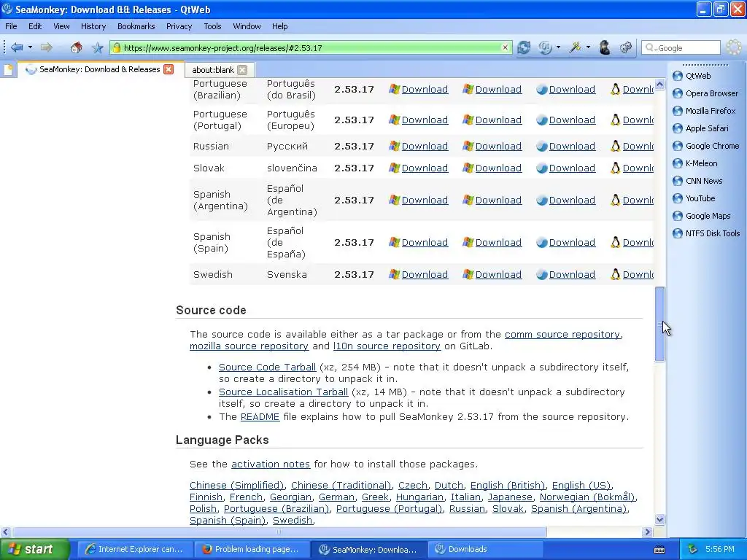This screenshot has height=560, width=747.
Task: Click the vertical scrollbar down arrow
Action: point(659,519)
